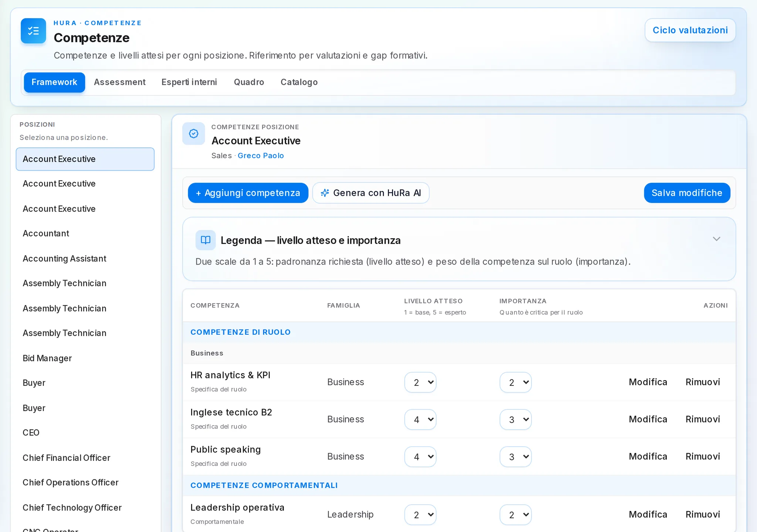This screenshot has height=532, width=757.
Task: Click Modifica for Public speaking
Action: [648, 457]
